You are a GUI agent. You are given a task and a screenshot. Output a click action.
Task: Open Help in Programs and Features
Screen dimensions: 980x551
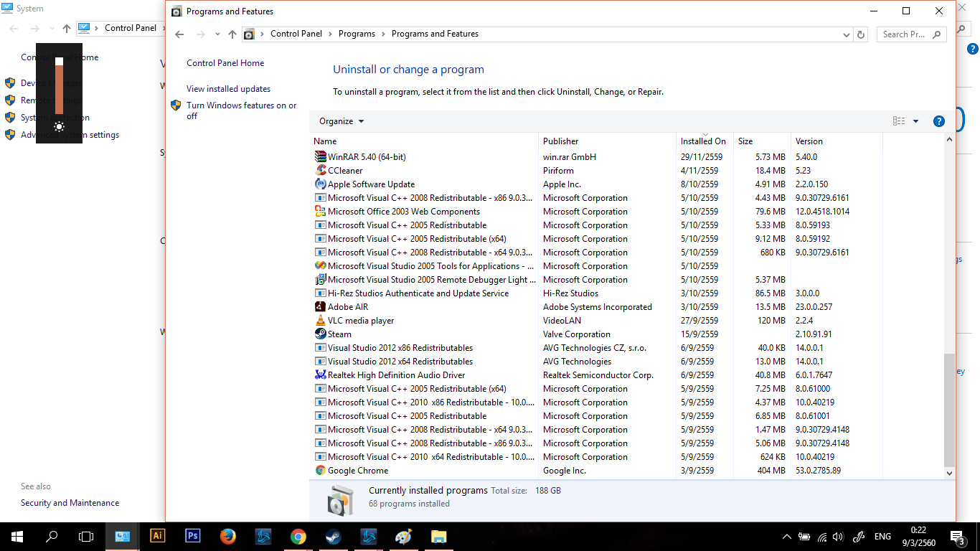(x=938, y=121)
